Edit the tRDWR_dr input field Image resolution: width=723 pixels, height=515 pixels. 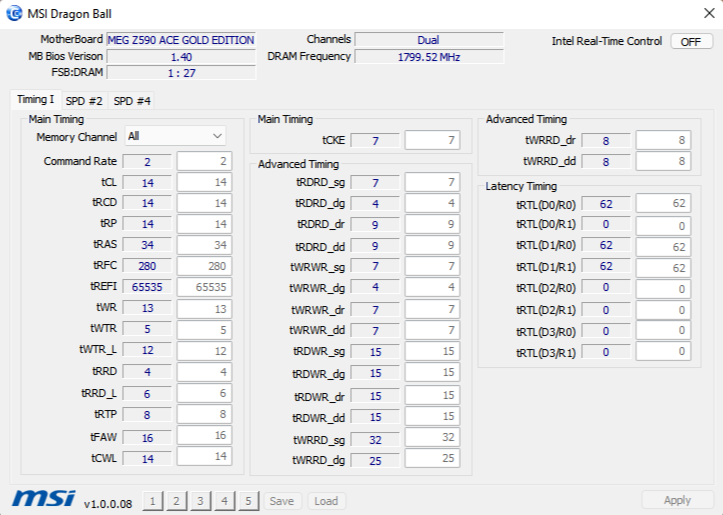point(433,395)
